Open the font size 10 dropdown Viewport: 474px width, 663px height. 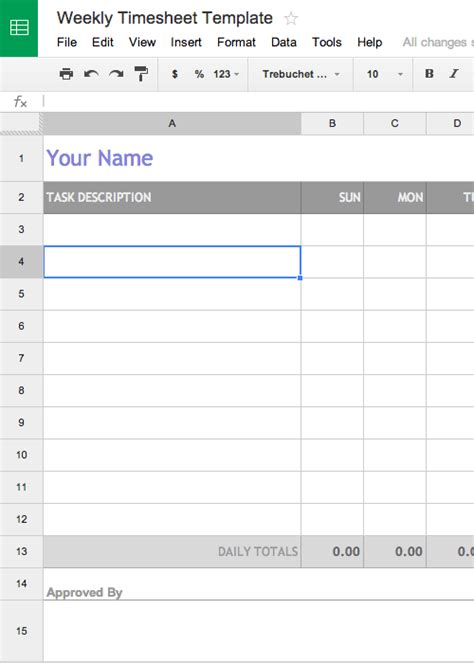[x=384, y=74]
